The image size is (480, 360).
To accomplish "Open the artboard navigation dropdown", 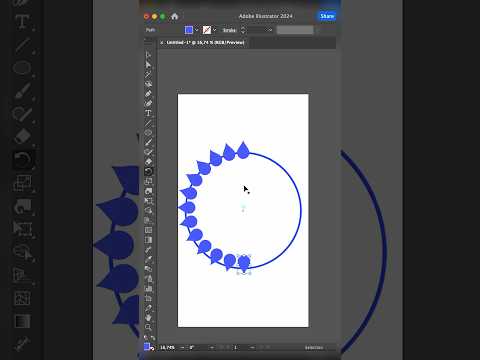I will 252,347.
